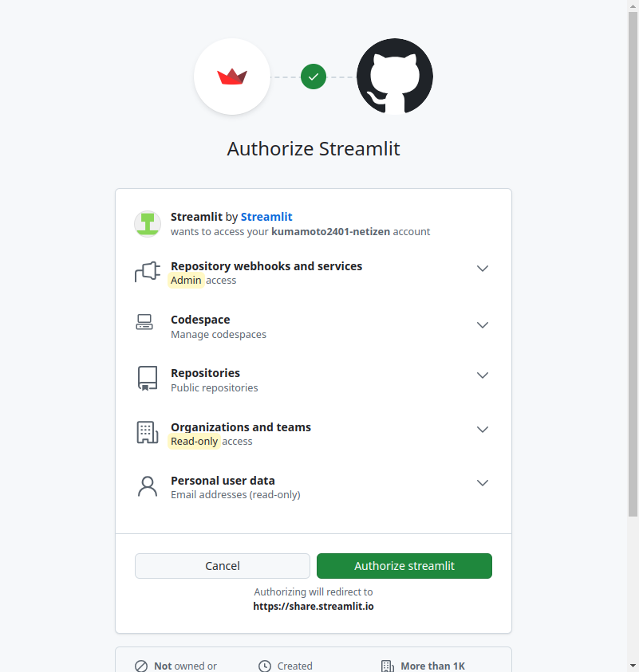Screen dimensions: 639x672
Task: Click the Streamlit crown logo at top
Action: (x=232, y=77)
